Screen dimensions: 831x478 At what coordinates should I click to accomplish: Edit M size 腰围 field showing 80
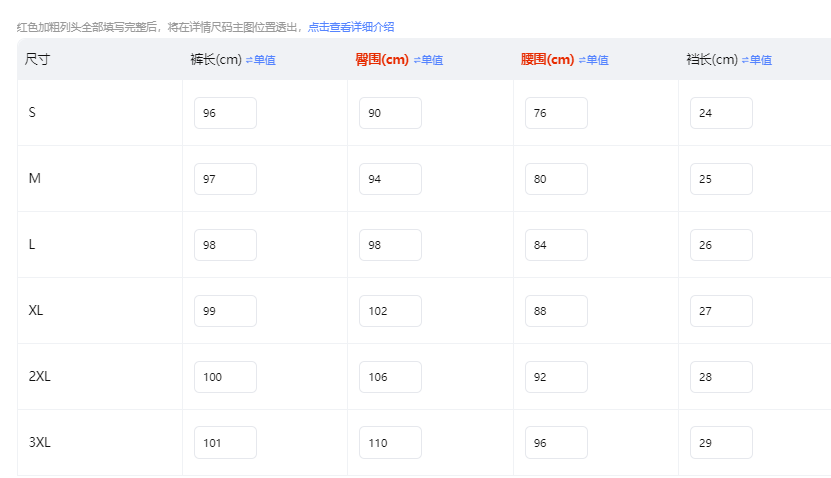(556, 179)
